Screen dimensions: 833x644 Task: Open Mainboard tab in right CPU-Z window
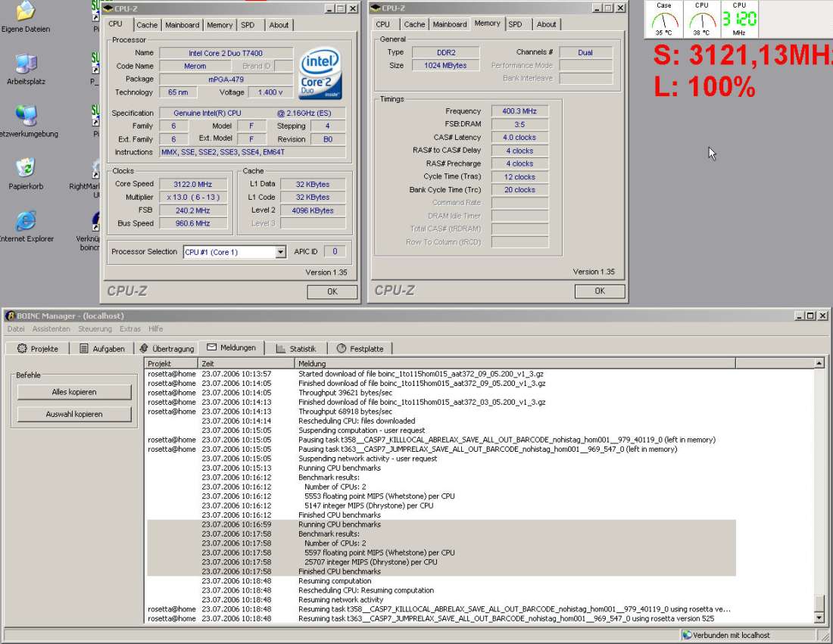(x=449, y=24)
